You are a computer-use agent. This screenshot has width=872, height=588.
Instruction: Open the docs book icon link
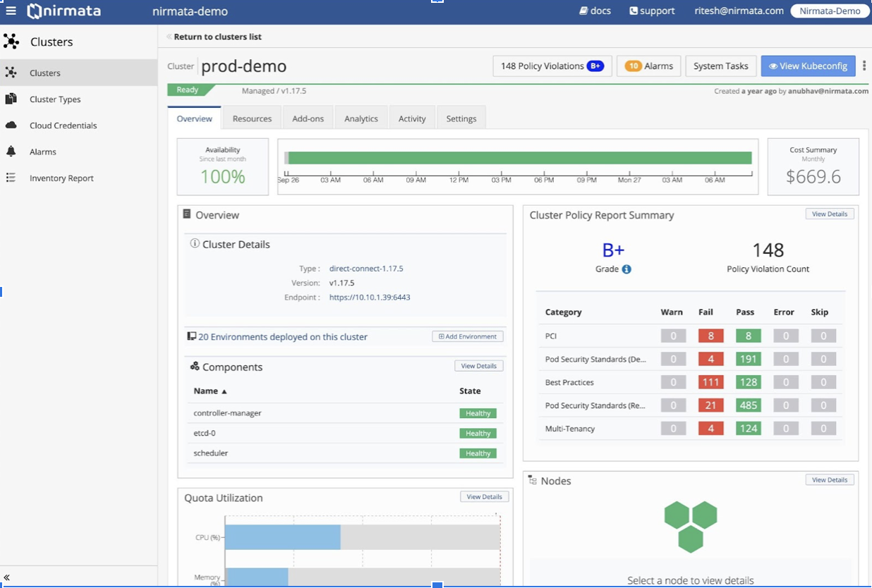(x=595, y=11)
